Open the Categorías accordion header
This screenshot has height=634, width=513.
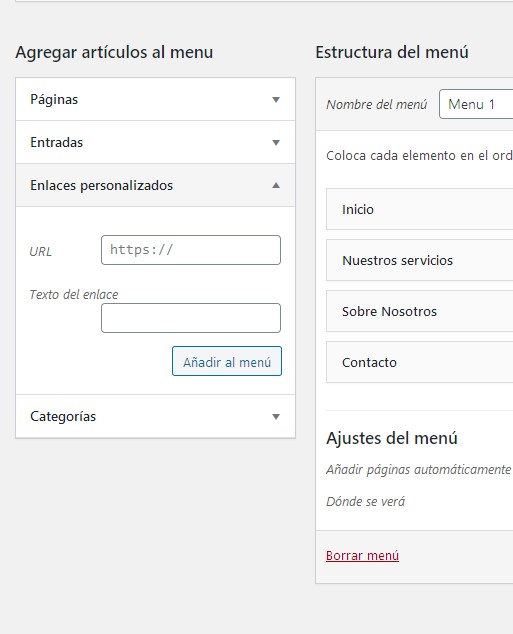click(x=155, y=416)
